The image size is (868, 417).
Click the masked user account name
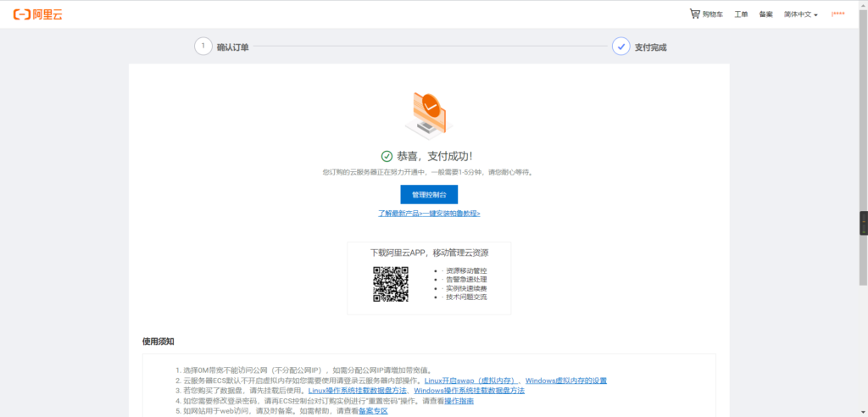837,14
